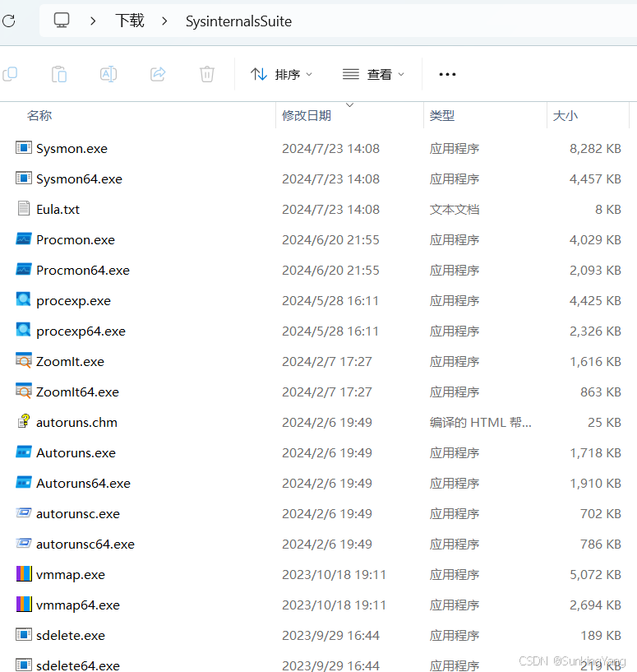Select file name autoruns.chm
Screen dimensions: 637x672
(76, 423)
